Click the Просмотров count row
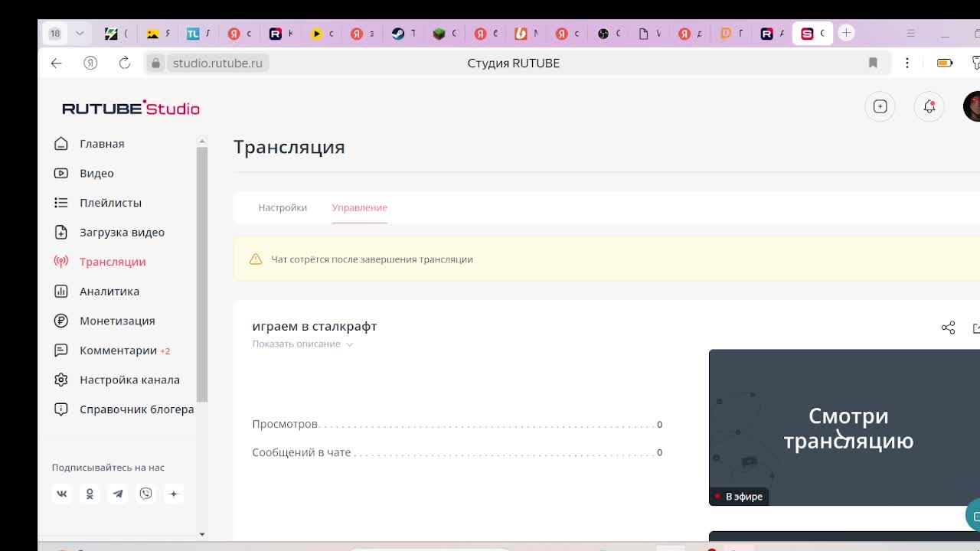Image resolution: width=980 pixels, height=551 pixels. [457, 424]
